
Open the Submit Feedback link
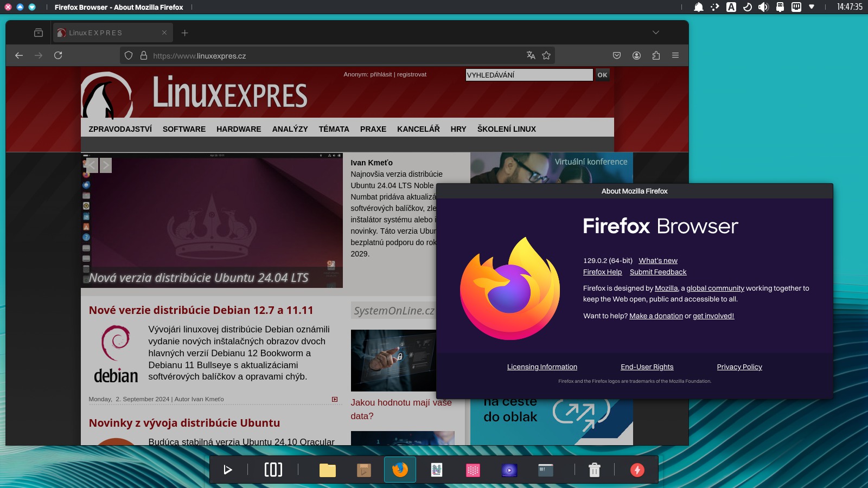tap(658, 272)
